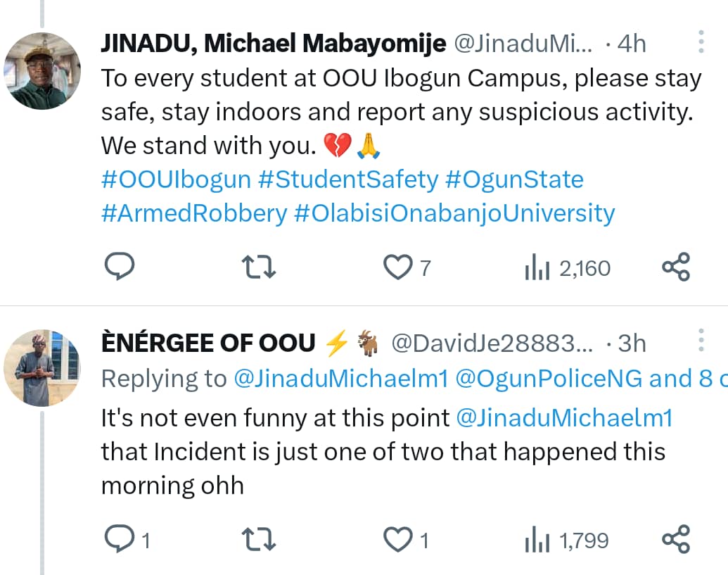Open more options on ÈNÉRGEE's reply
The image size is (728, 575).
(701, 340)
